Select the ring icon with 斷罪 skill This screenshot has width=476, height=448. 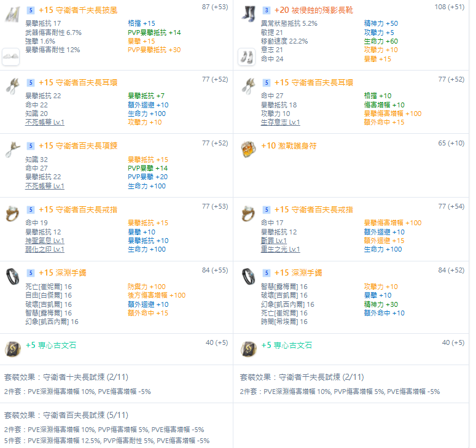point(248,212)
